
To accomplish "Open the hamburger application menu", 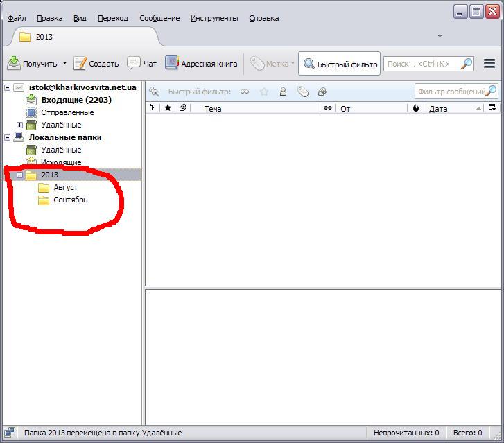I will 489,64.
